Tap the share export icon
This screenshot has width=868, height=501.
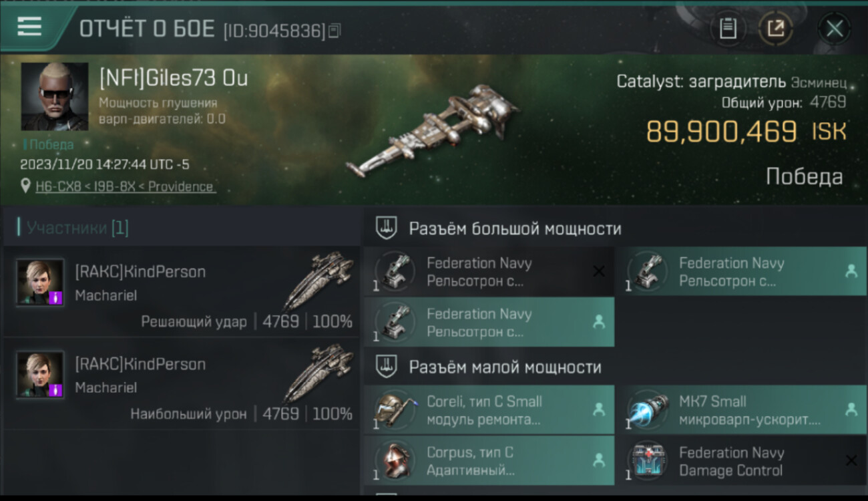coord(775,29)
